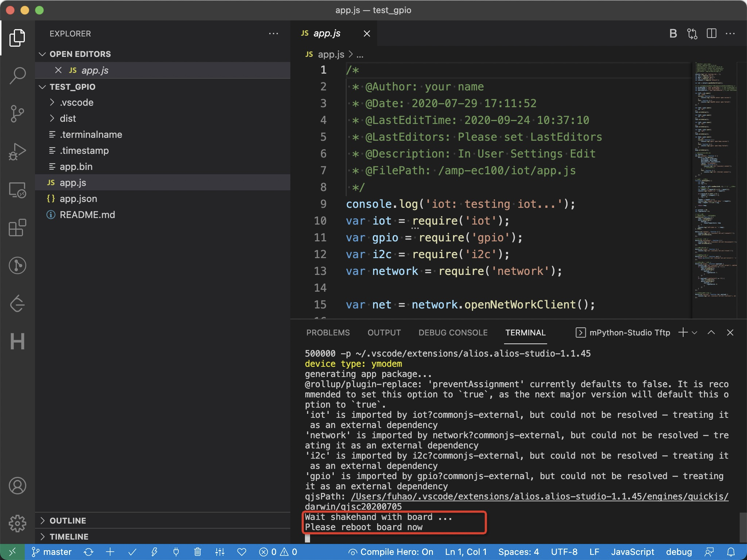Click errors and warnings count in status bar
The image size is (747, 560).
[278, 552]
